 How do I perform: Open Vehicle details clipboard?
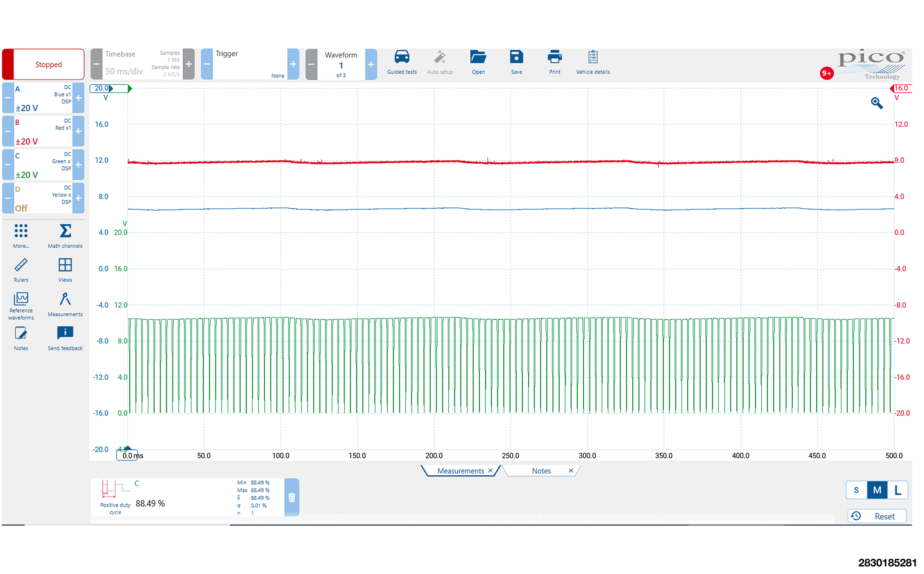(x=593, y=57)
